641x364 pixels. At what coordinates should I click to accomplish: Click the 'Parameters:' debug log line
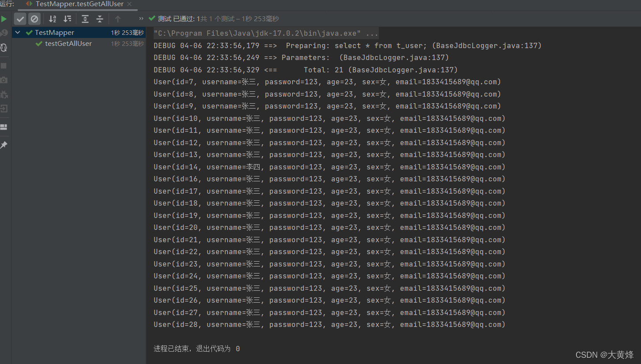click(x=301, y=58)
